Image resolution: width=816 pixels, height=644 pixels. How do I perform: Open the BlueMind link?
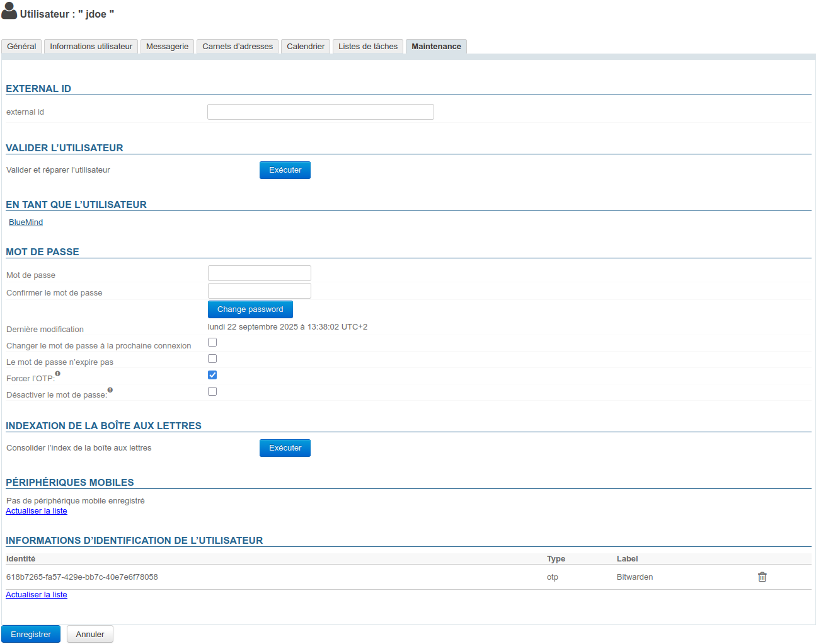[26, 222]
